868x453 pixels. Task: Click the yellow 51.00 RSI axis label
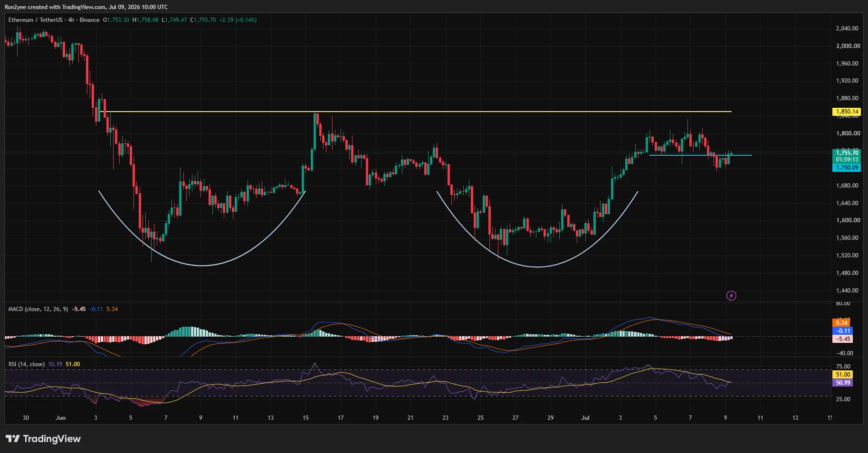pos(843,375)
